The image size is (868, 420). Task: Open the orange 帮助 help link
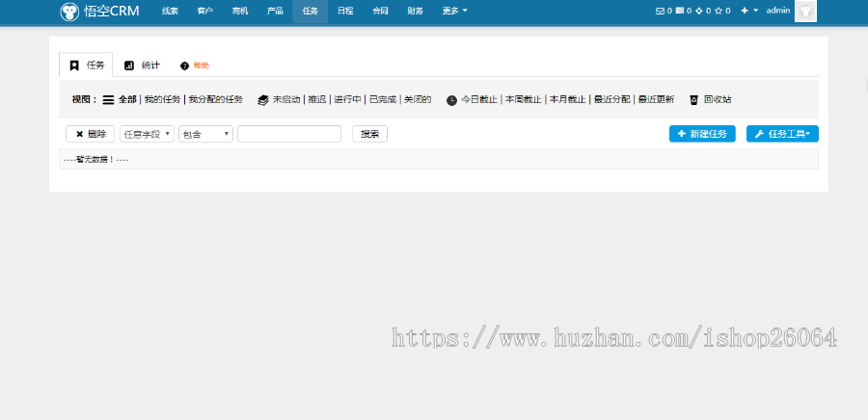pos(201,66)
